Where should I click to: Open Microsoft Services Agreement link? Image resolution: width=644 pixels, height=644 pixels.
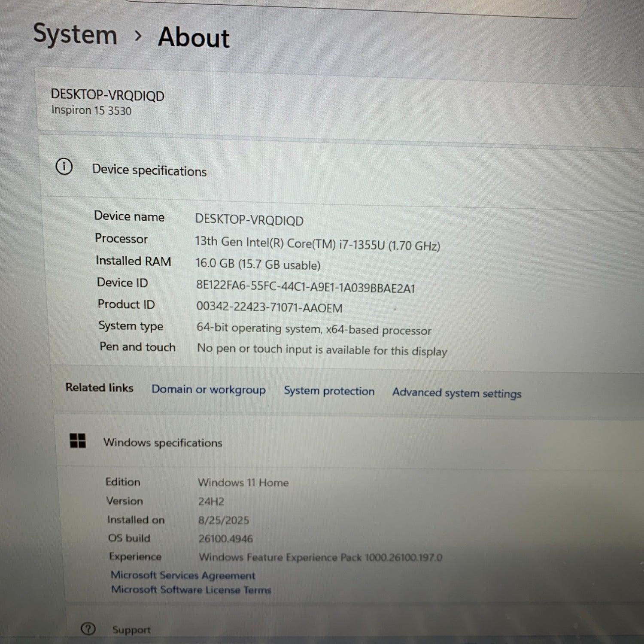[183, 575]
